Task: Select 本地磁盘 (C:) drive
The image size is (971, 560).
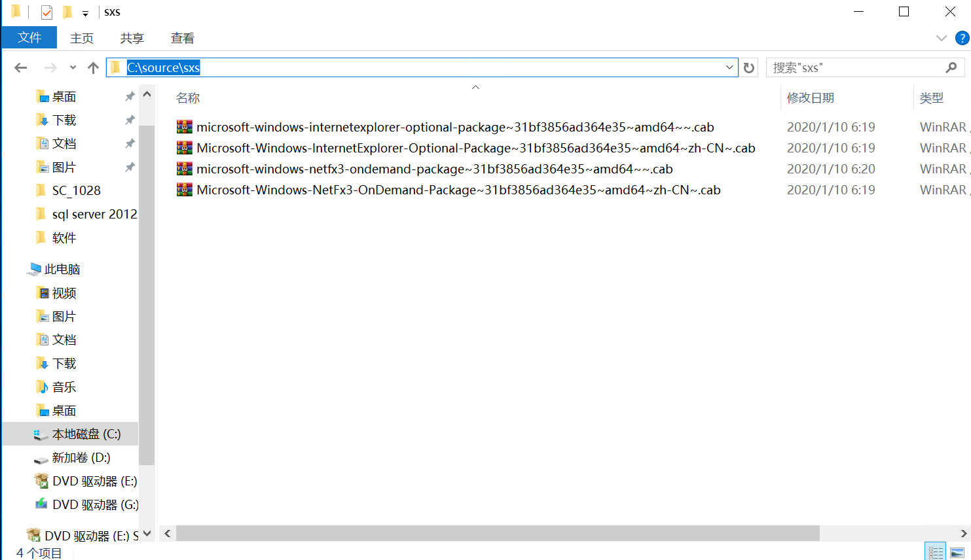Action: pos(86,434)
